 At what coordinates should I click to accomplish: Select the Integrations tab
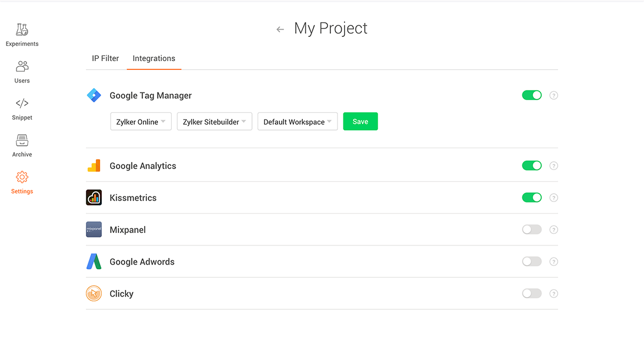point(154,58)
